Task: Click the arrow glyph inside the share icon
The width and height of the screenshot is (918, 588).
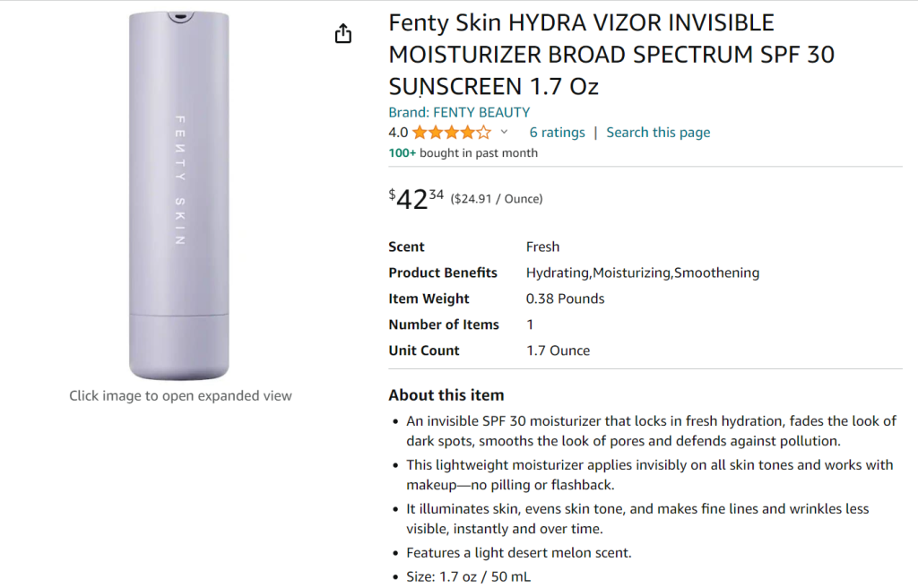Action: coord(342,30)
